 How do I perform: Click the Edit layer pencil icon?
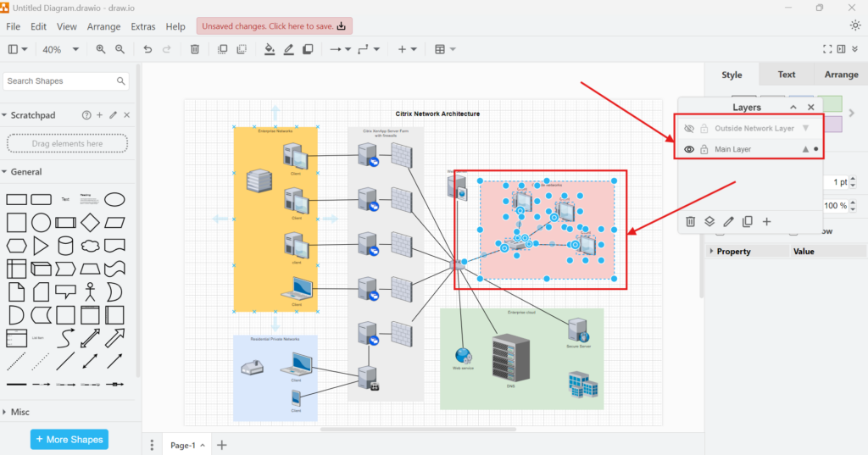[728, 221]
